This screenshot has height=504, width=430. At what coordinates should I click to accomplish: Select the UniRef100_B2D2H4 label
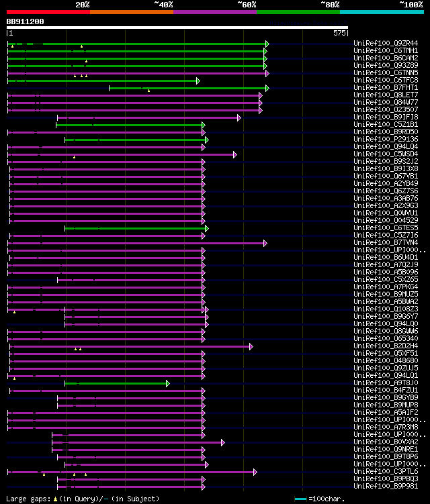(386, 346)
